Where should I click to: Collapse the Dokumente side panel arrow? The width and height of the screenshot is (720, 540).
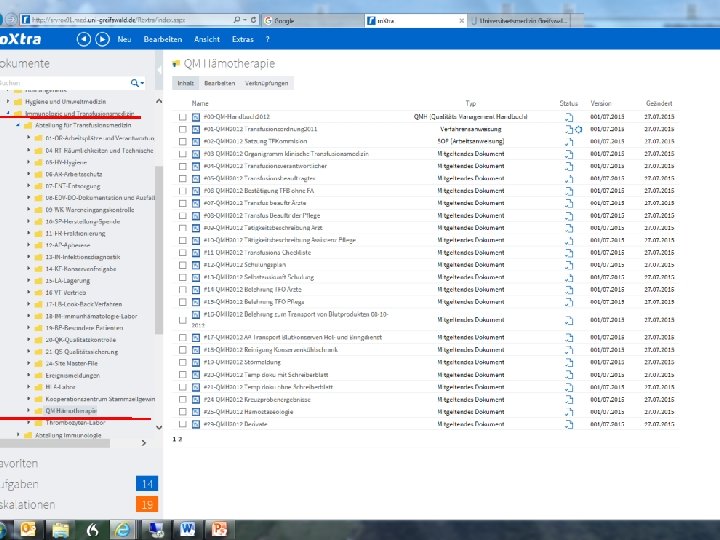coord(159,70)
